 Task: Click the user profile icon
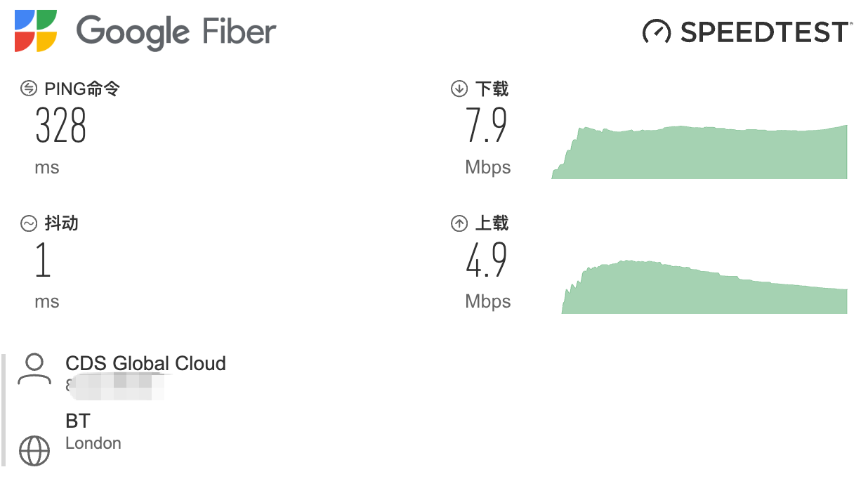[x=34, y=369]
